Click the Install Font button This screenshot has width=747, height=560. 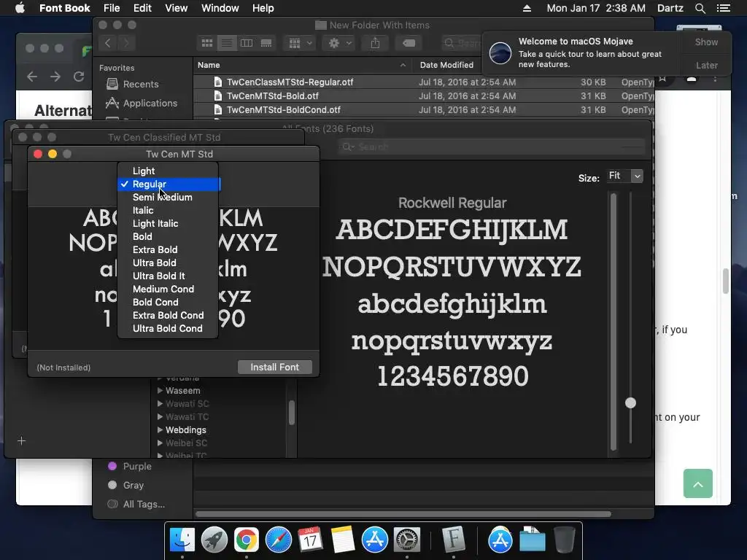pyautogui.click(x=275, y=367)
